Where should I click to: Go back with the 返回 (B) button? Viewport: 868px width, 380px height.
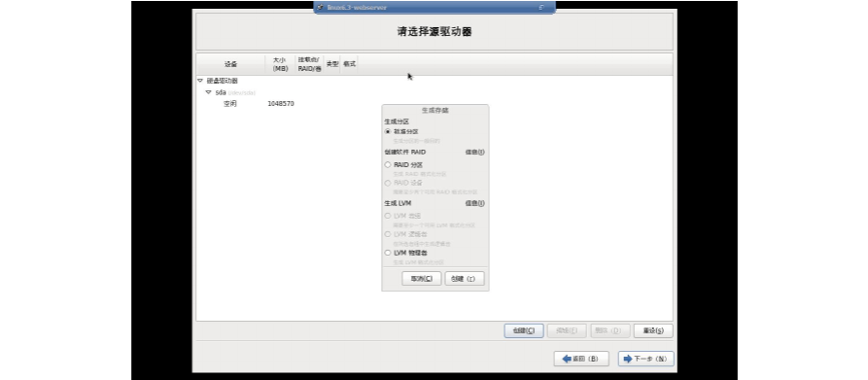pos(581,359)
